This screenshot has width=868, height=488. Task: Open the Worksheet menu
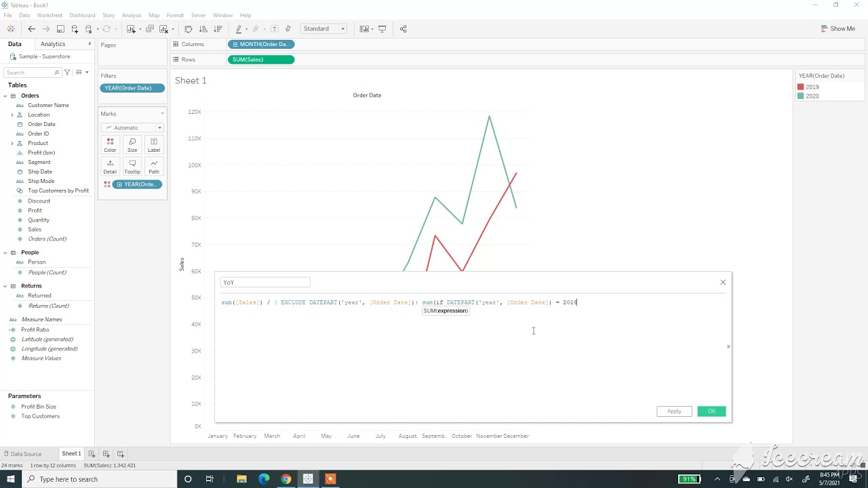tap(50, 15)
